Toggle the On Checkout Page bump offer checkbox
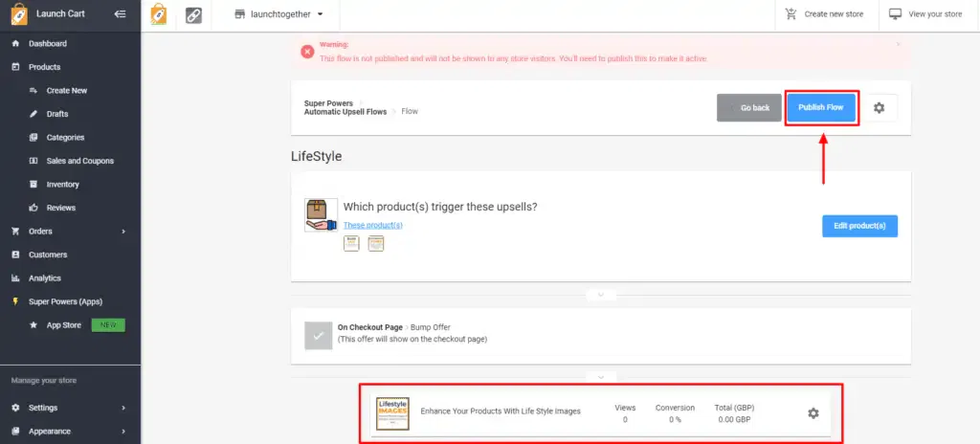The width and height of the screenshot is (980, 444). click(318, 336)
